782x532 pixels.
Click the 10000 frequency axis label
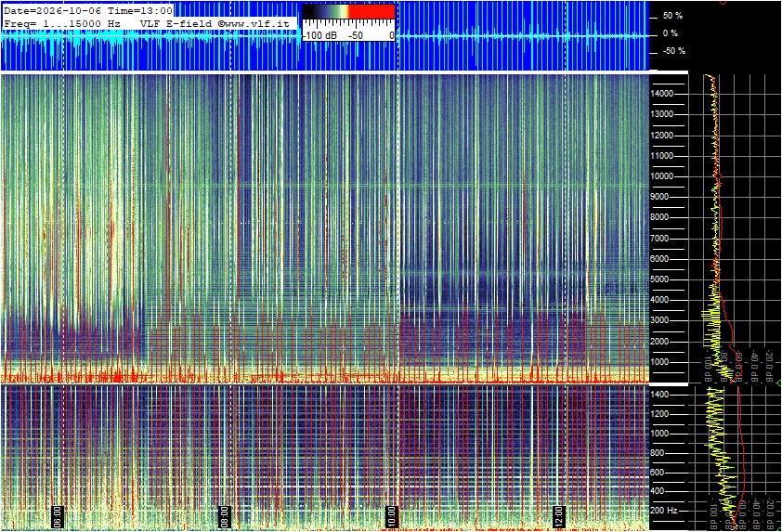pyautogui.click(x=662, y=176)
